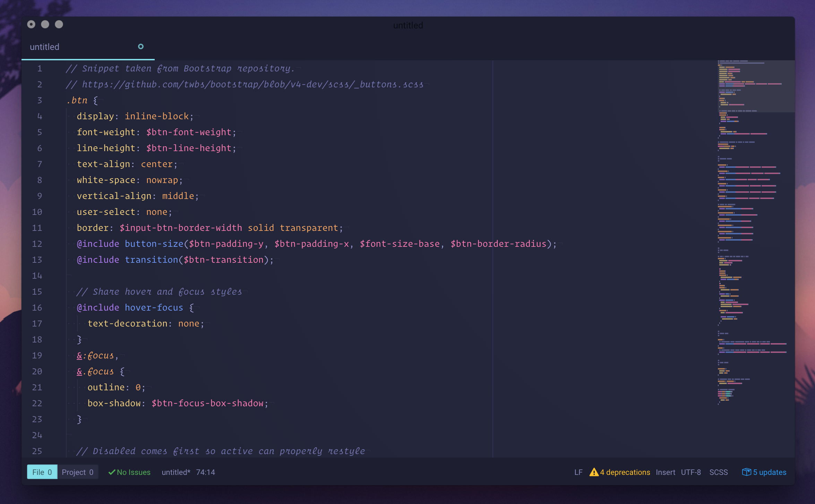Image resolution: width=815 pixels, height=504 pixels.
Task: Toggle the File 0 linter scope
Action: pyautogui.click(x=42, y=472)
